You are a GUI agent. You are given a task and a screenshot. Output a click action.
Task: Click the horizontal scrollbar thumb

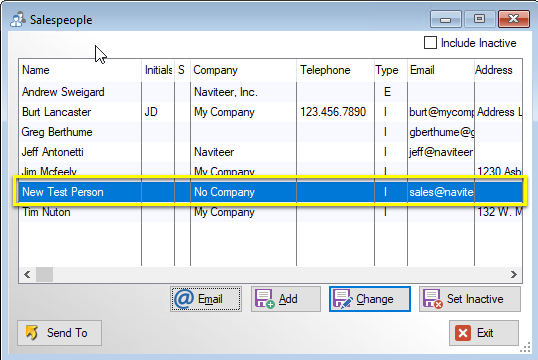[45, 275]
